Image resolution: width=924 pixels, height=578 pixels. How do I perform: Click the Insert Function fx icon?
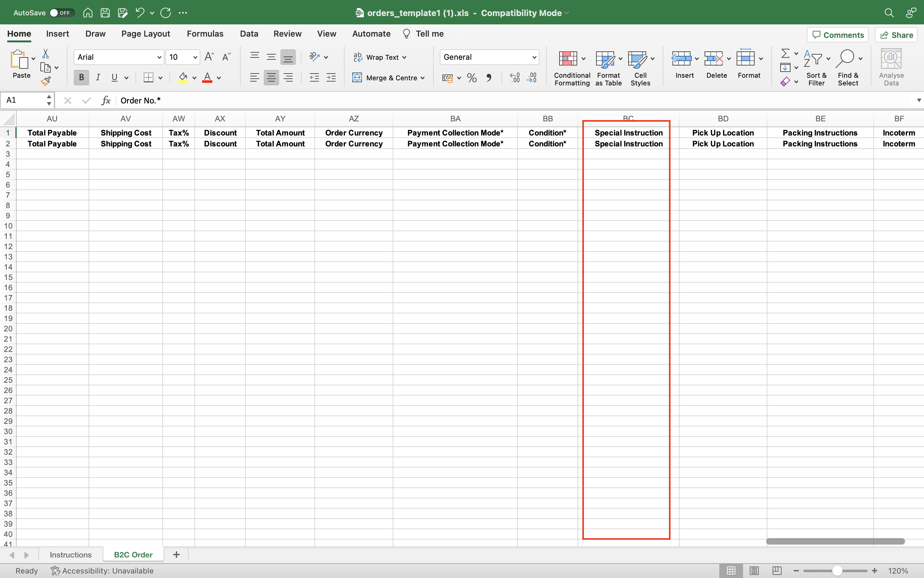(x=106, y=101)
